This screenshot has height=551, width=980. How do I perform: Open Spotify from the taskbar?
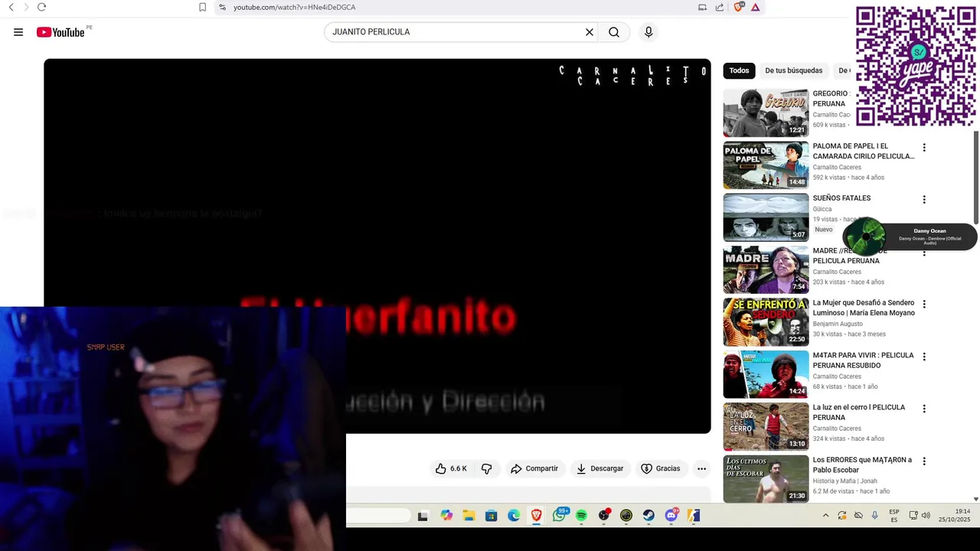[581, 516]
